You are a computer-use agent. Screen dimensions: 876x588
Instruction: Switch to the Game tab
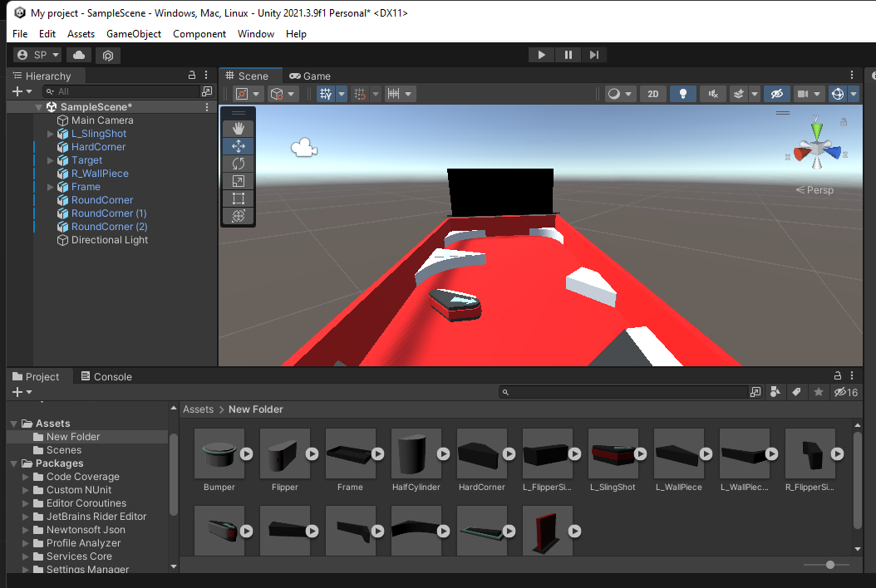pos(310,76)
